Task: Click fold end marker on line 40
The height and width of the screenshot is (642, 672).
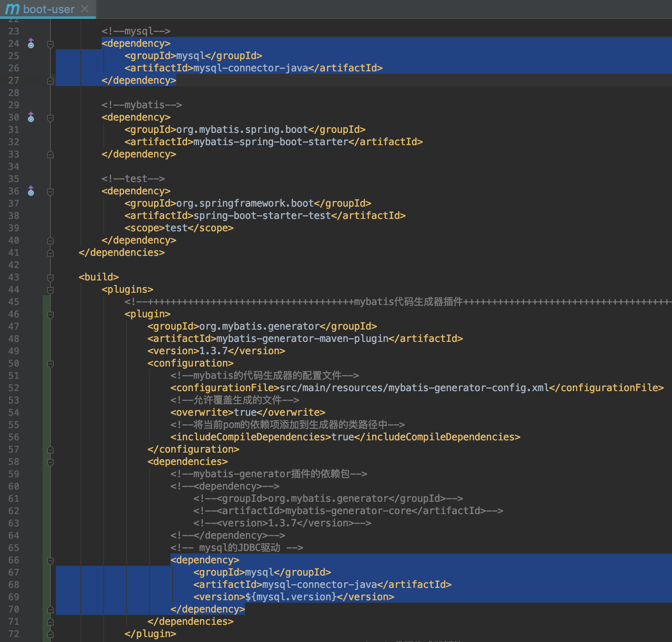Action: click(x=50, y=240)
